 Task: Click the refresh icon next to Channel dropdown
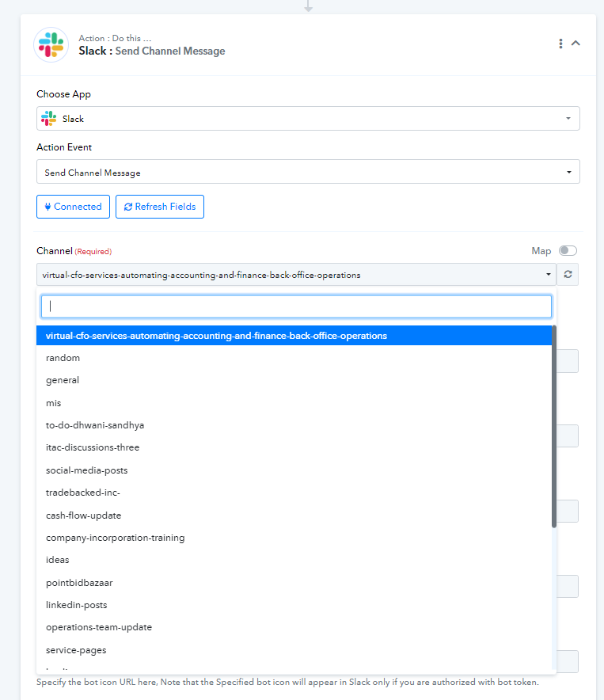click(x=568, y=275)
